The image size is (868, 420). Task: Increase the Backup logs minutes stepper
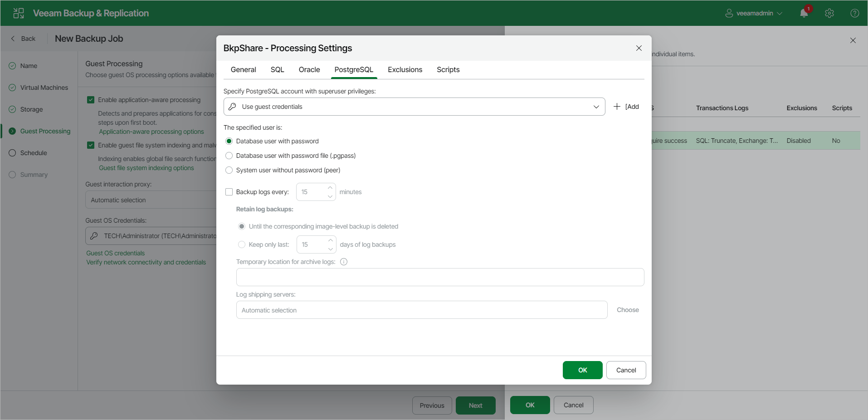330,188
